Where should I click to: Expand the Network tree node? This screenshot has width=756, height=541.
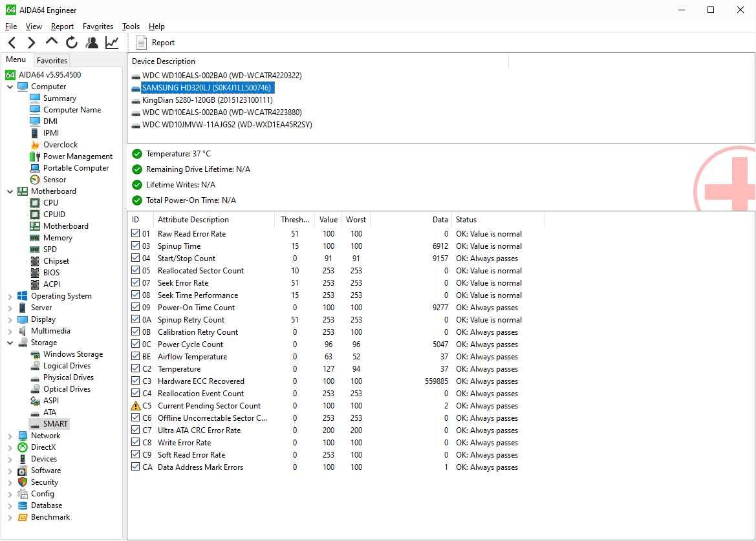coord(10,436)
